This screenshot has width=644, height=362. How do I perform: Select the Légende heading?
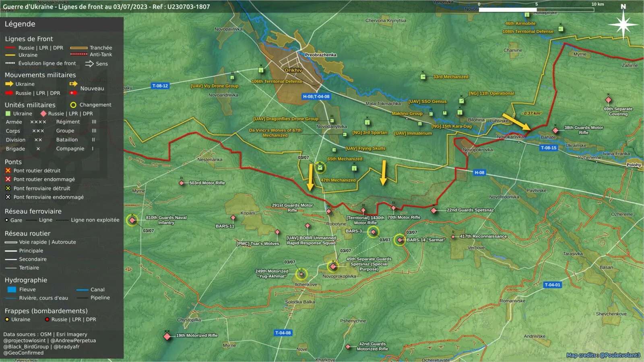click(20, 24)
